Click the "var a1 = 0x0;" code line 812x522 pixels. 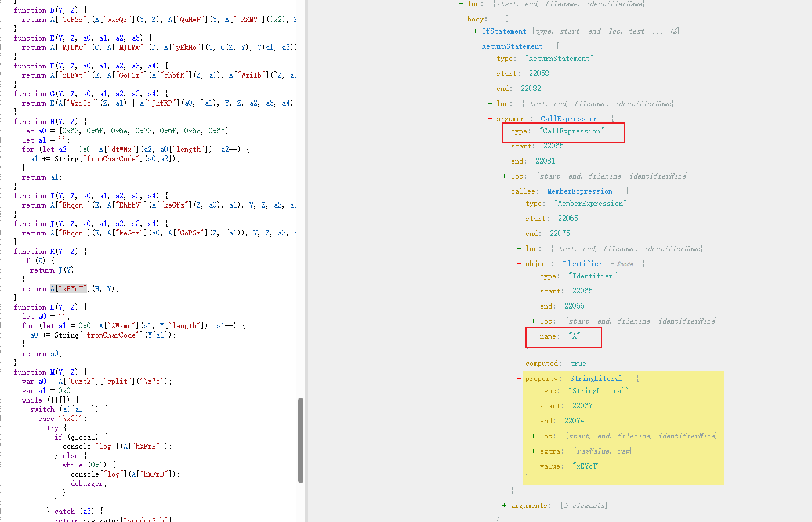click(48, 391)
